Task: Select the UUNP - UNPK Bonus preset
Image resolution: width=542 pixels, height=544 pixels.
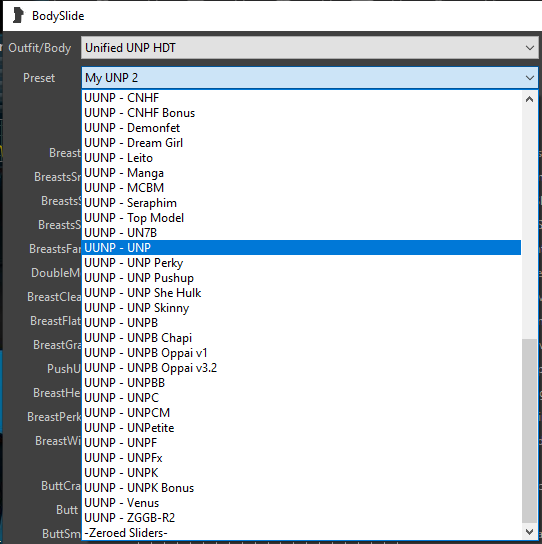Action: (x=301, y=488)
